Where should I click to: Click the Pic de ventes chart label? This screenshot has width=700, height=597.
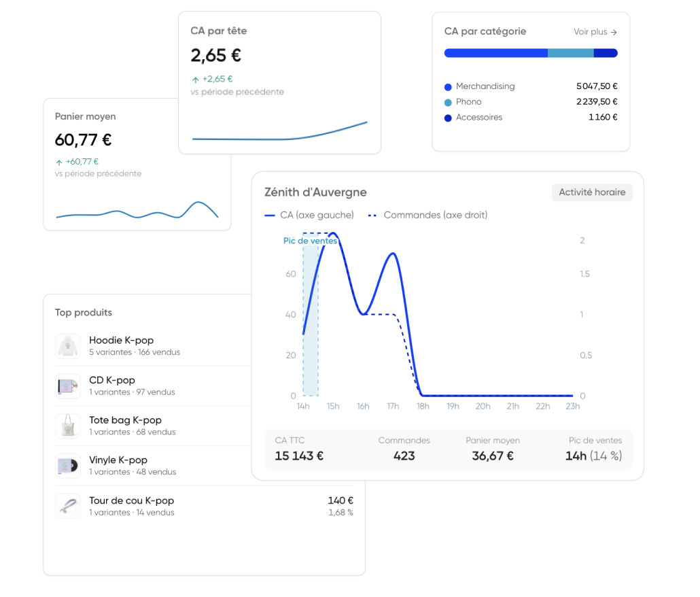(x=311, y=241)
